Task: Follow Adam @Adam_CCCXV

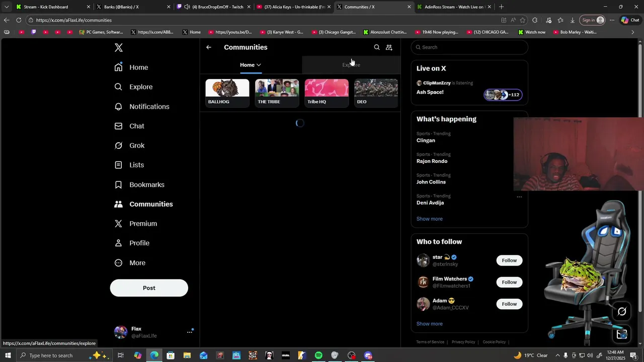Action: (509, 304)
